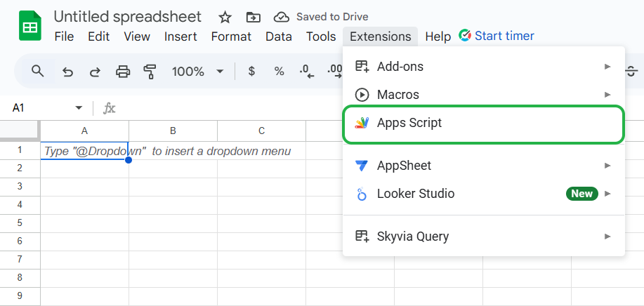Image resolution: width=644 pixels, height=306 pixels.
Task: Click the Google Sheets home logo
Action: (30, 25)
